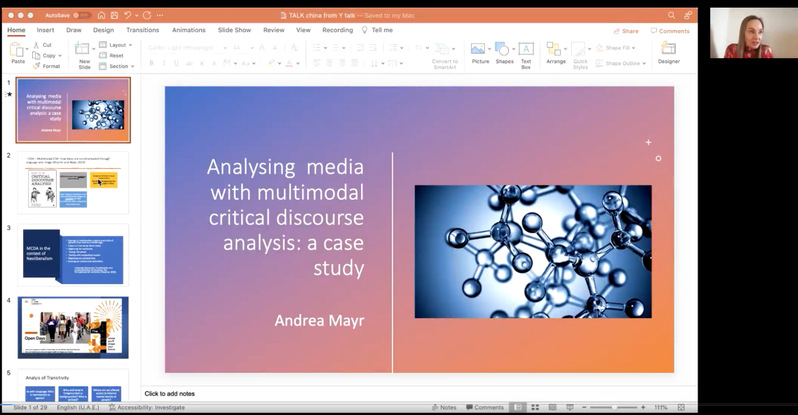This screenshot has width=798, height=415.
Task: Select slide 3 thumbnail about MCDA
Action: click(x=72, y=254)
